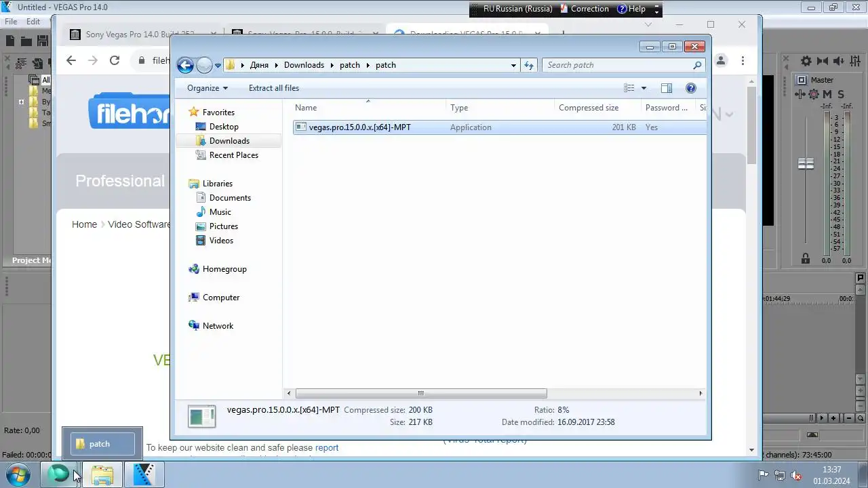Adjust the Master volume fader handle
Image resolution: width=868 pixels, height=488 pixels.
click(806, 164)
